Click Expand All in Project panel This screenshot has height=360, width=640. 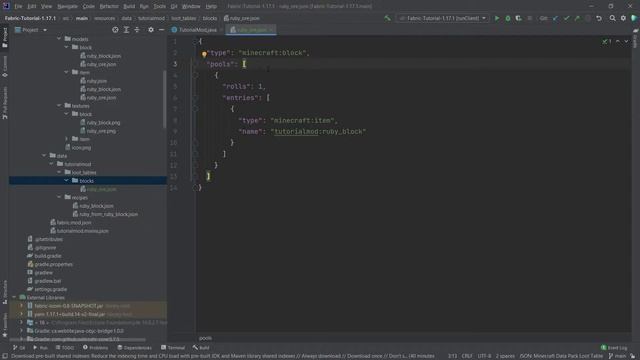click(x=126, y=30)
